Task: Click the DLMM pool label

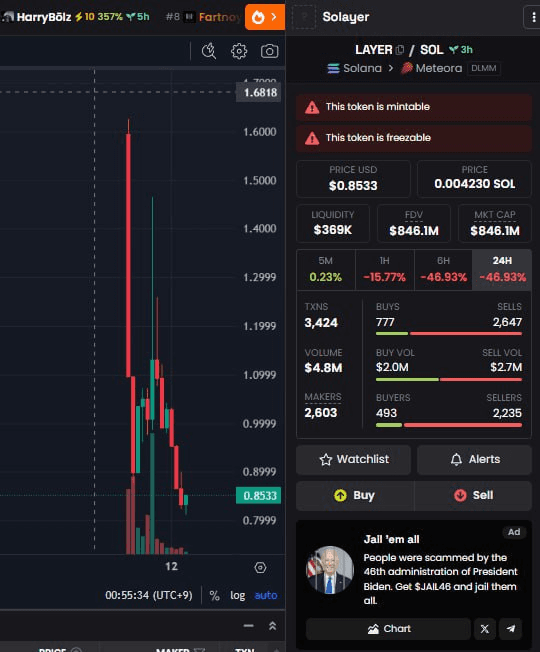Action: coord(483,68)
